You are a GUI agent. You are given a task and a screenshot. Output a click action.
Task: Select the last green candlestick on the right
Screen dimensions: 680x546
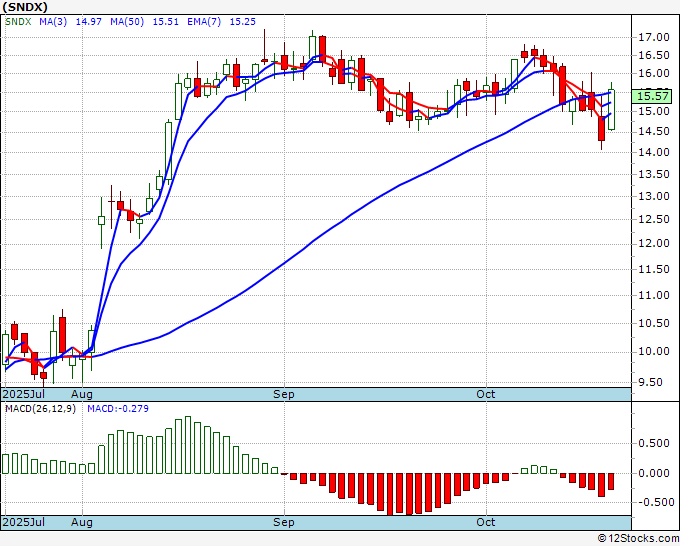pyautogui.click(x=611, y=110)
